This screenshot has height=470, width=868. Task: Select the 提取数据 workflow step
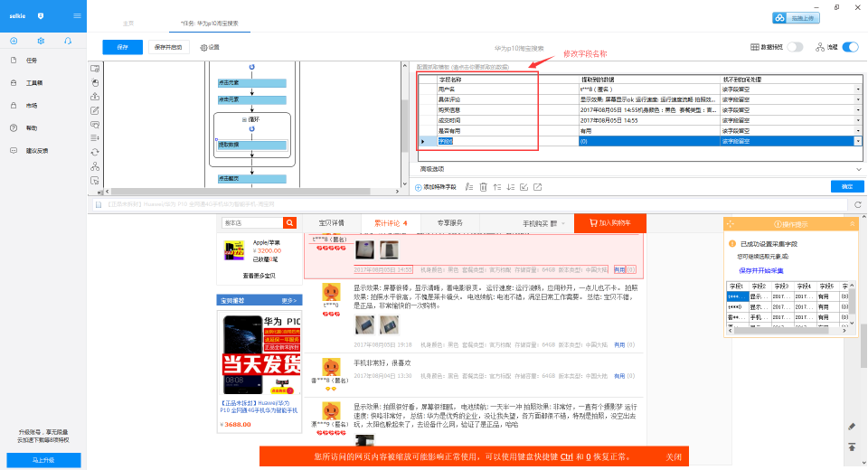tap(252, 145)
